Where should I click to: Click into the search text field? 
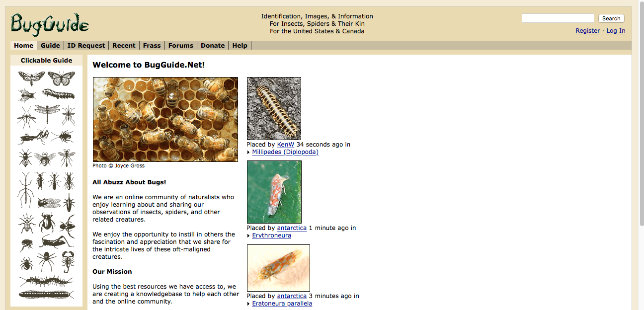(558, 18)
